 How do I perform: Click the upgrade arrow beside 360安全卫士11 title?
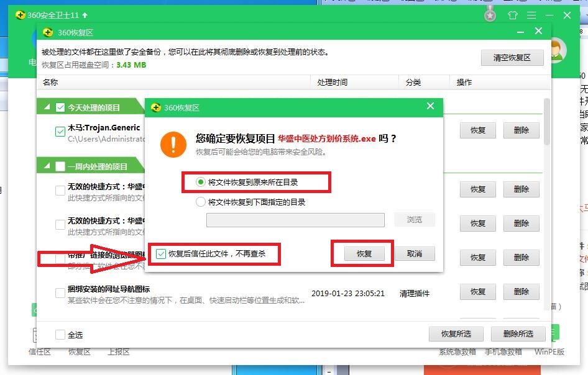click(85, 16)
